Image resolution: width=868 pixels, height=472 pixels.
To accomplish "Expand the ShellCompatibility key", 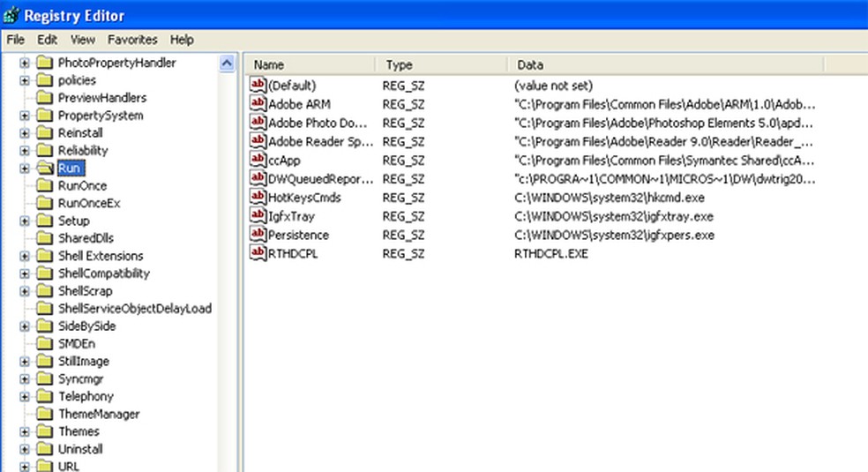I will click(x=25, y=273).
